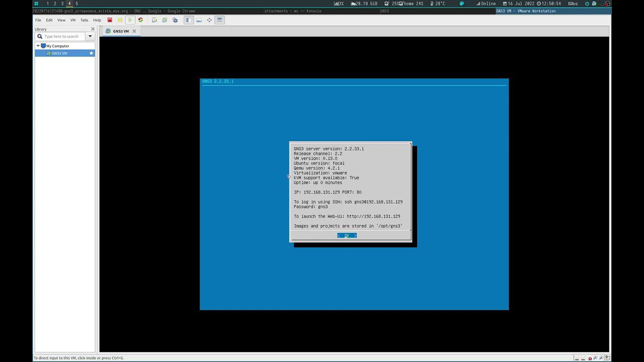Close the Library panel
Viewport: 644px width, 362px height.
(x=93, y=29)
